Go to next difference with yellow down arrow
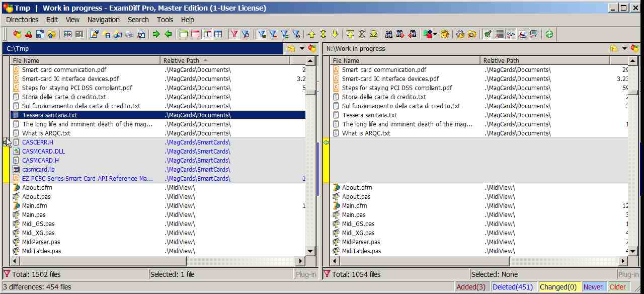 tap(335, 34)
